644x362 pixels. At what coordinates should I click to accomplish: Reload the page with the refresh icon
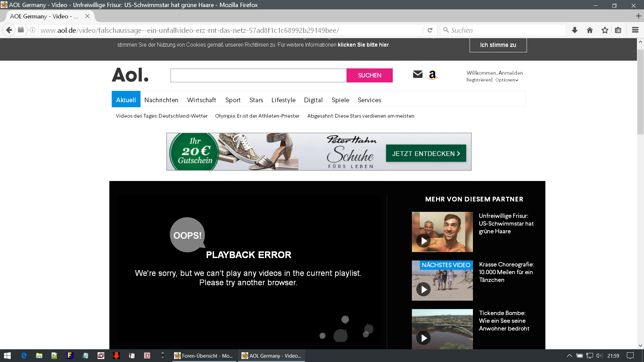click(430, 30)
